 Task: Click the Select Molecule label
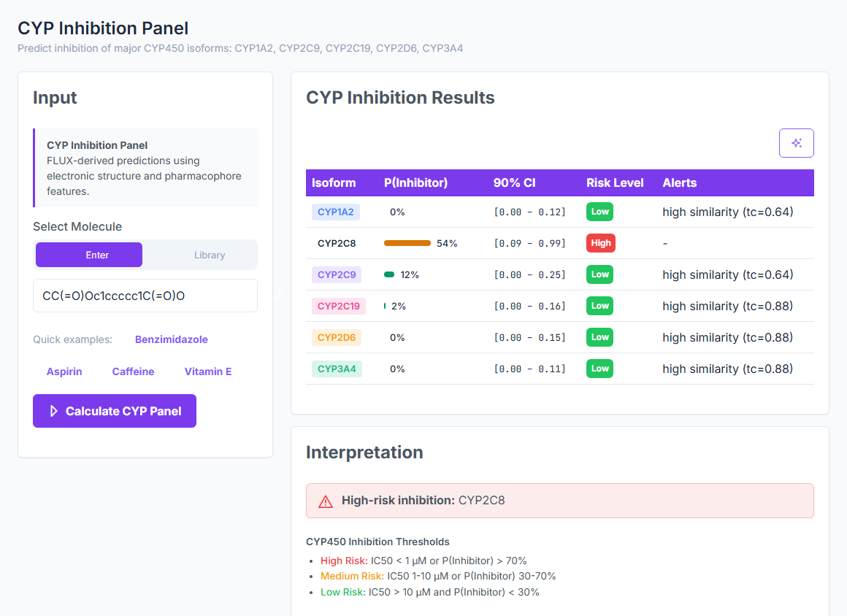pos(77,227)
